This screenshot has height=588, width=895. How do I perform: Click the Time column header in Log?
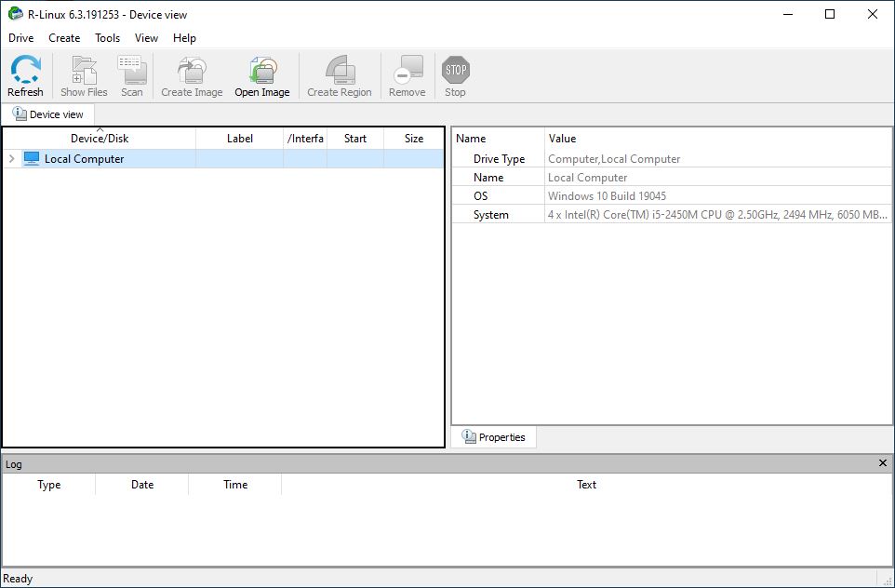235,485
